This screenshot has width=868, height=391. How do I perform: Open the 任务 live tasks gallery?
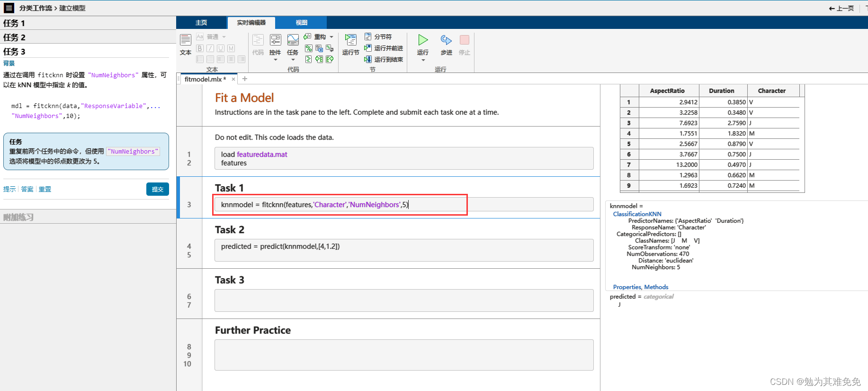(293, 40)
